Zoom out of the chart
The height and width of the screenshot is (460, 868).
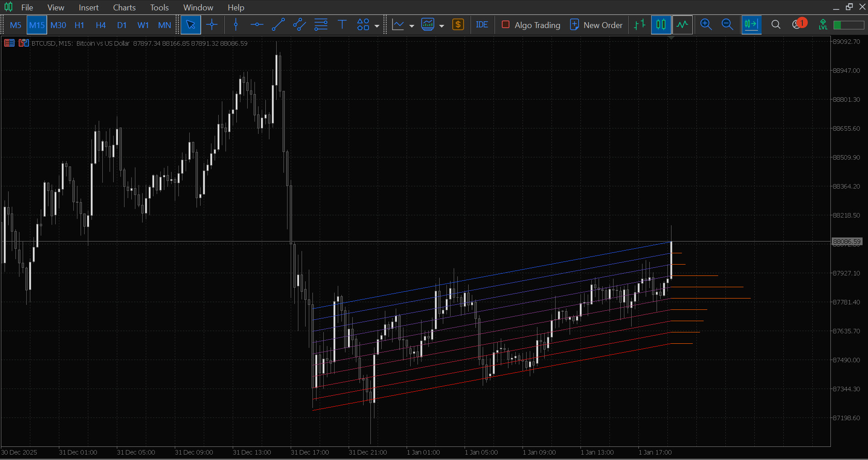727,25
